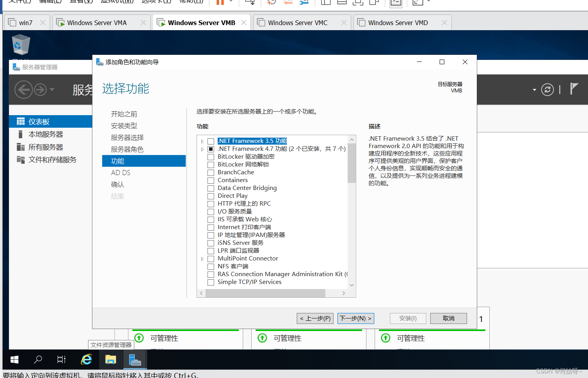This screenshot has height=378, width=588.
Task: Close the Windows Server VMA tab
Action: coord(143,23)
